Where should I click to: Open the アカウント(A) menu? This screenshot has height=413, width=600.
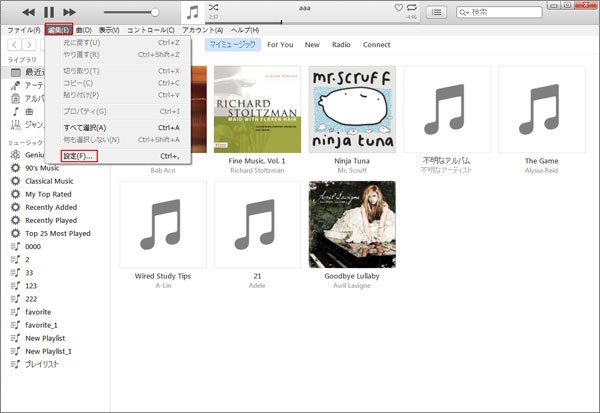[x=202, y=30]
